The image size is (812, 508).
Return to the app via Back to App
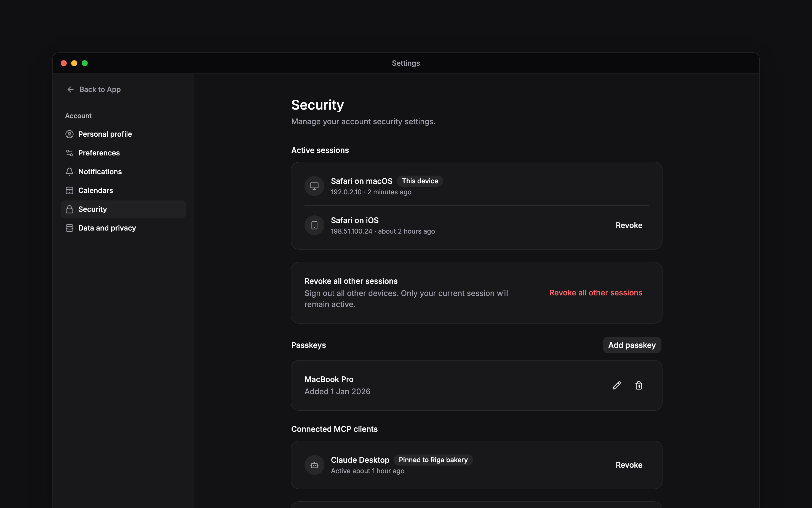(x=94, y=89)
